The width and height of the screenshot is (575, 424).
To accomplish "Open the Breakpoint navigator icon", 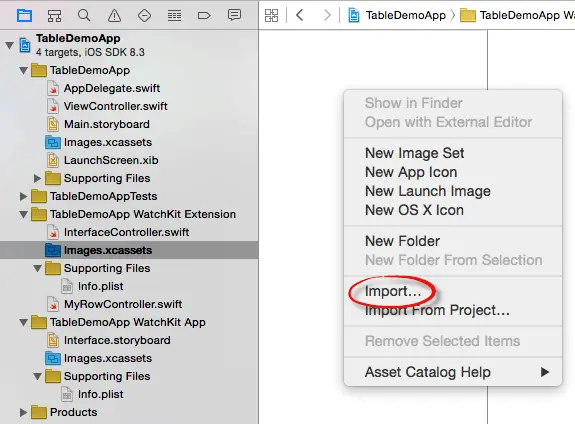I will 204,15.
